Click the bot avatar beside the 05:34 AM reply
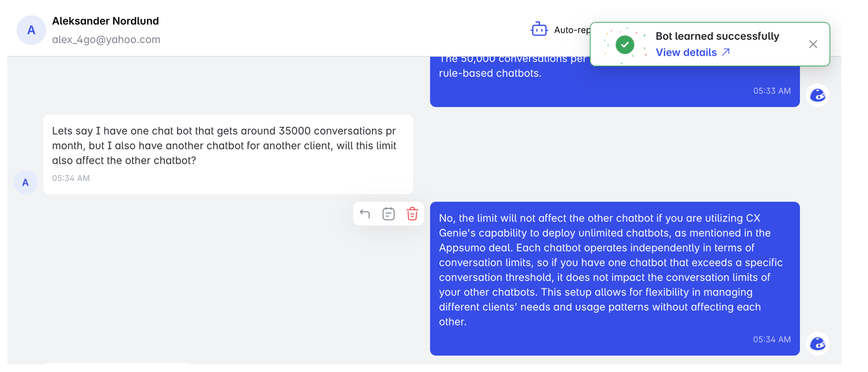The height and width of the screenshot is (372, 868). 817,344
